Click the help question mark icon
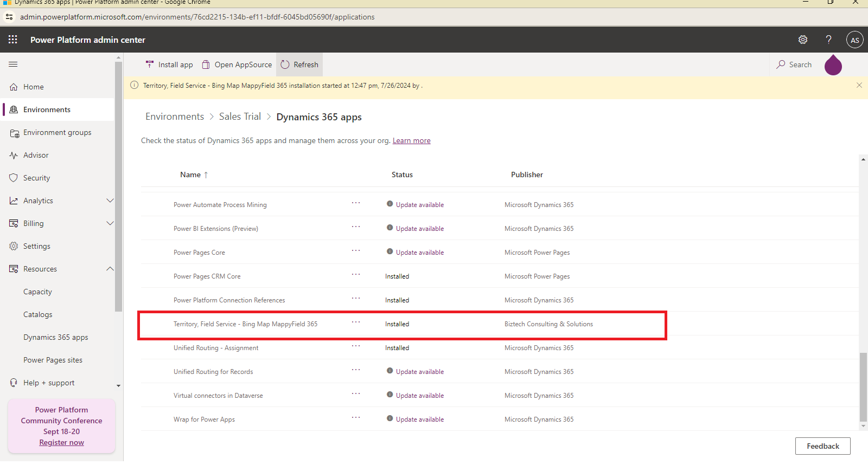The height and width of the screenshot is (465, 868). click(x=828, y=40)
